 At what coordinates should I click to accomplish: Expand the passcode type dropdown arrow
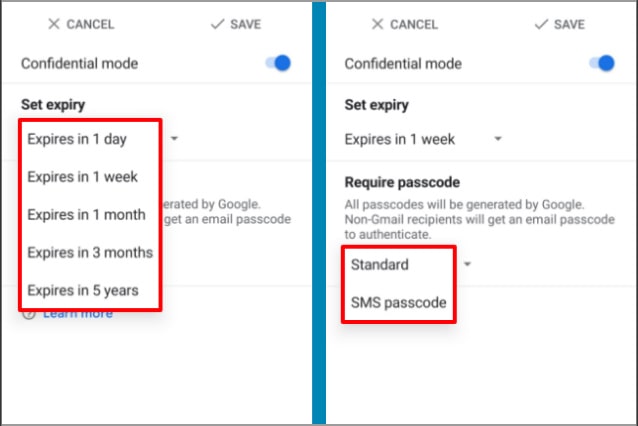click(x=467, y=264)
